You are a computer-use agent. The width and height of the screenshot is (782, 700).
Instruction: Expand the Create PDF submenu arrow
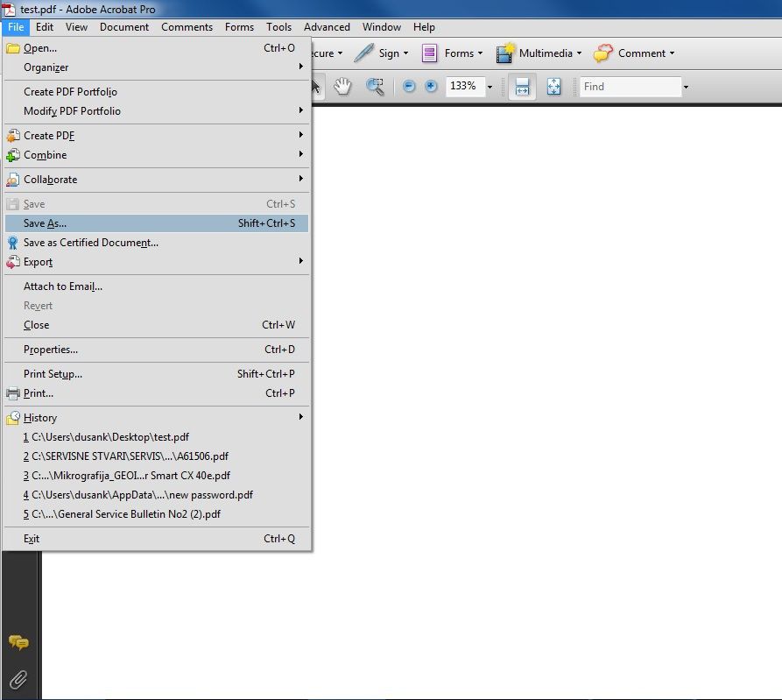coord(300,134)
